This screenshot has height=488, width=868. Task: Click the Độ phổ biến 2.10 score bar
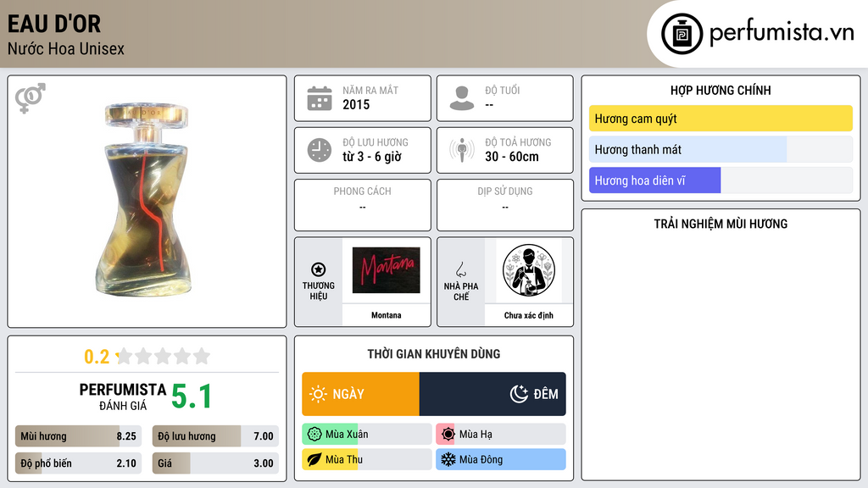(79, 463)
